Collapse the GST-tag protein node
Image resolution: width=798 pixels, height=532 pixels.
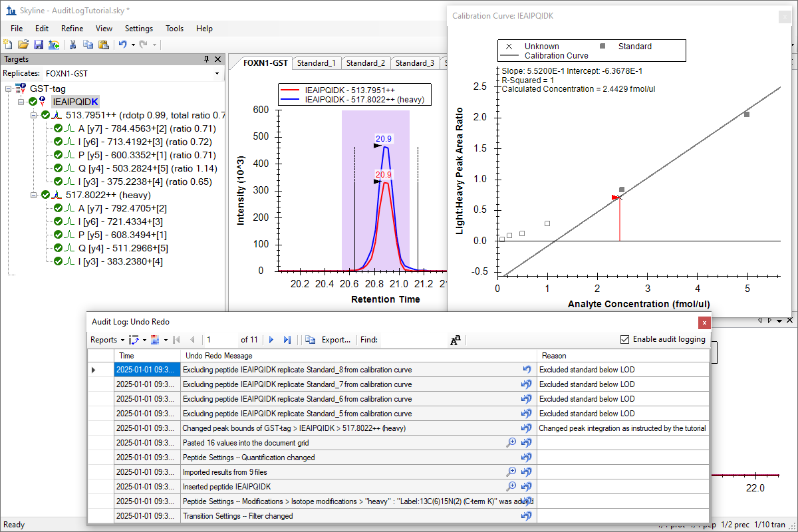[x=9, y=88]
